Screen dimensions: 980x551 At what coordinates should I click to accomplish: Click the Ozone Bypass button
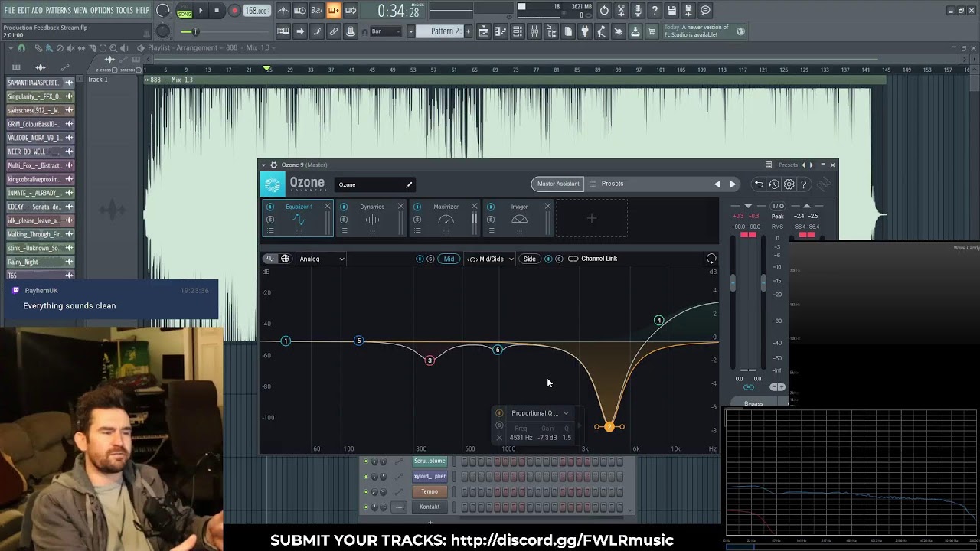pos(753,403)
